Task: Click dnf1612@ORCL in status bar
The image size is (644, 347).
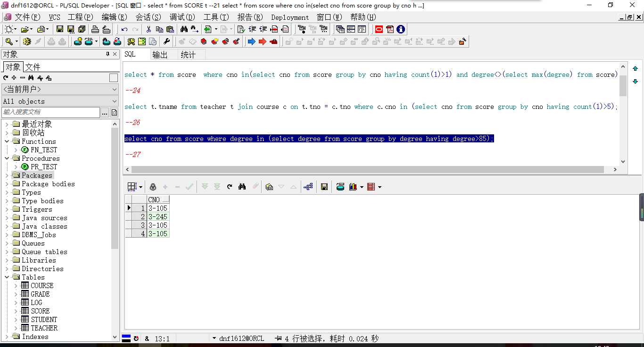Action: pos(241,339)
